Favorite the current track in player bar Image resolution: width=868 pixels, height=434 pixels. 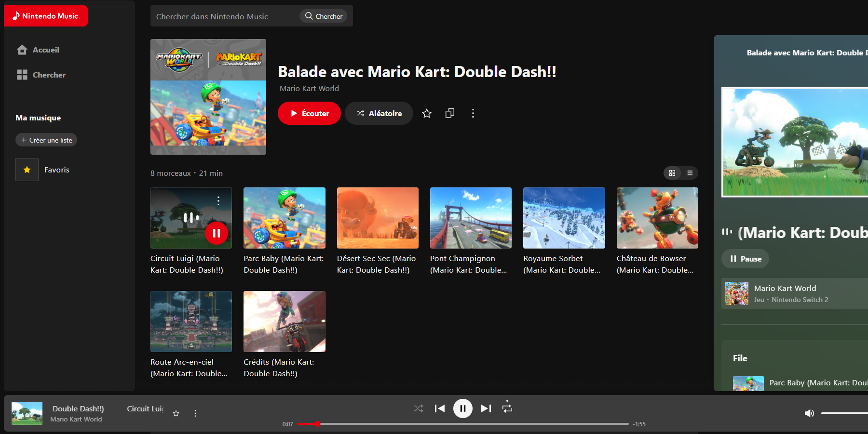176,413
